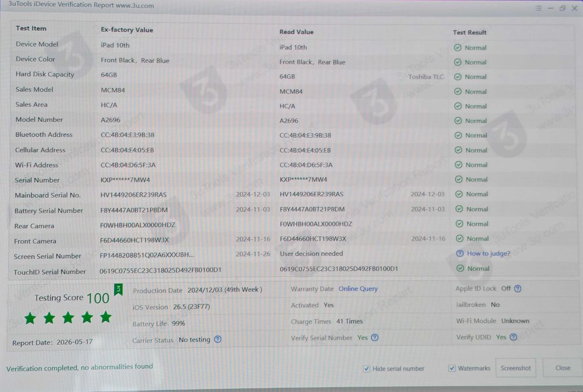Click Normal check icon for Wi-Fi Address
This screenshot has height=392, width=583.
coord(458,165)
